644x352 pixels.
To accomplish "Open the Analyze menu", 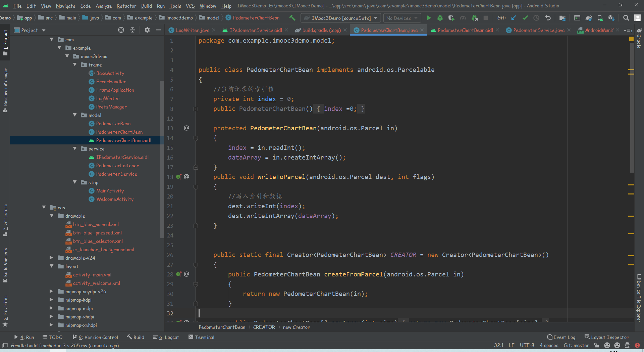I will [104, 6].
